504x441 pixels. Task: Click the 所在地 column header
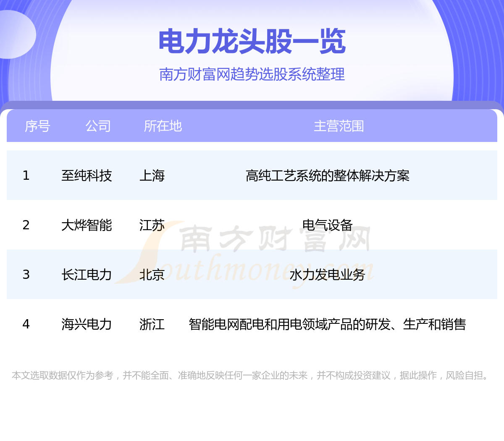[163, 126]
